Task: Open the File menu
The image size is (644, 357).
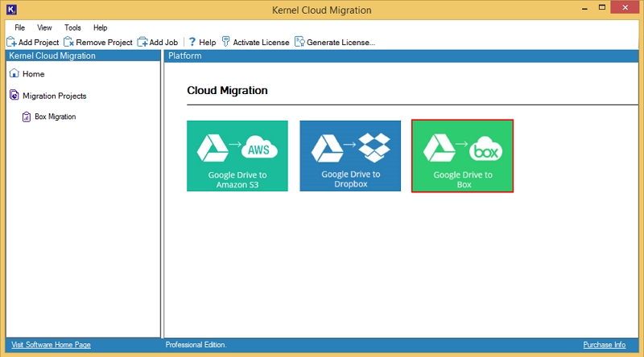Action: click(x=19, y=27)
